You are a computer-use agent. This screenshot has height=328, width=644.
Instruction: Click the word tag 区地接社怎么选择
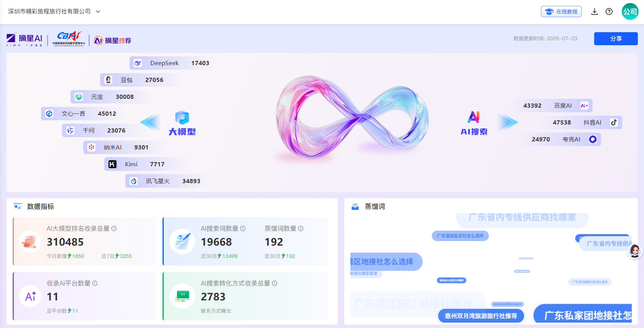pos(386,262)
